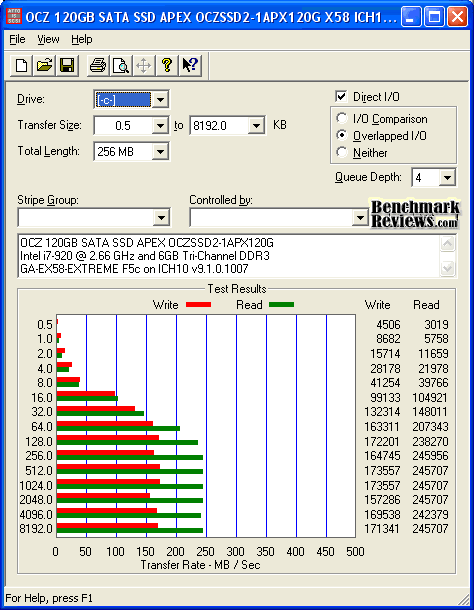Open the Help menu
Screen dimensions: 474x610
pos(82,39)
